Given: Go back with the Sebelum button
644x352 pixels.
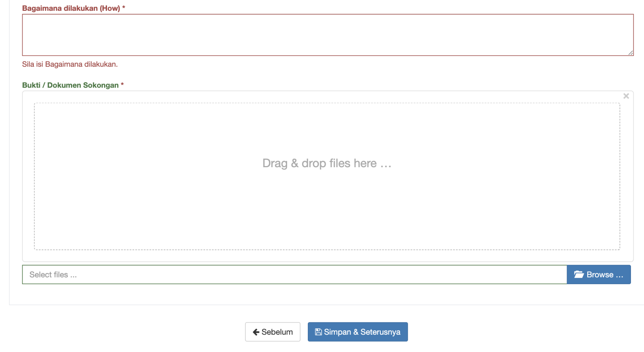Looking at the screenshot, I should point(273,332).
